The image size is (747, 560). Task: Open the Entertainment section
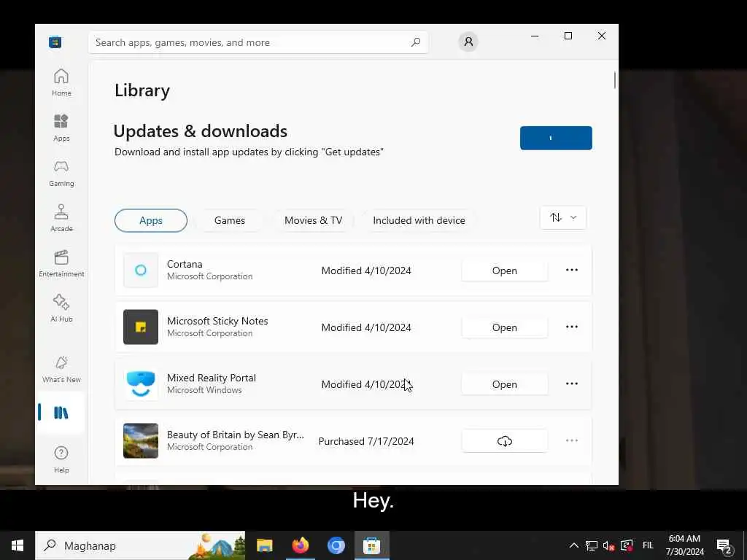click(x=61, y=263)
